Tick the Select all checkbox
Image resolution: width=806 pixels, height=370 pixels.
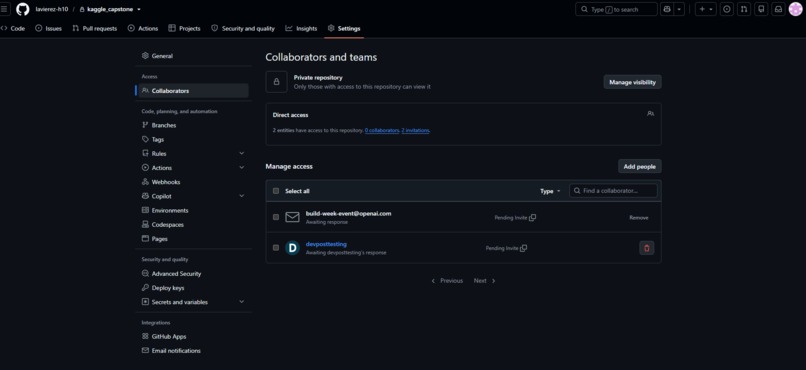click(276, 191)
